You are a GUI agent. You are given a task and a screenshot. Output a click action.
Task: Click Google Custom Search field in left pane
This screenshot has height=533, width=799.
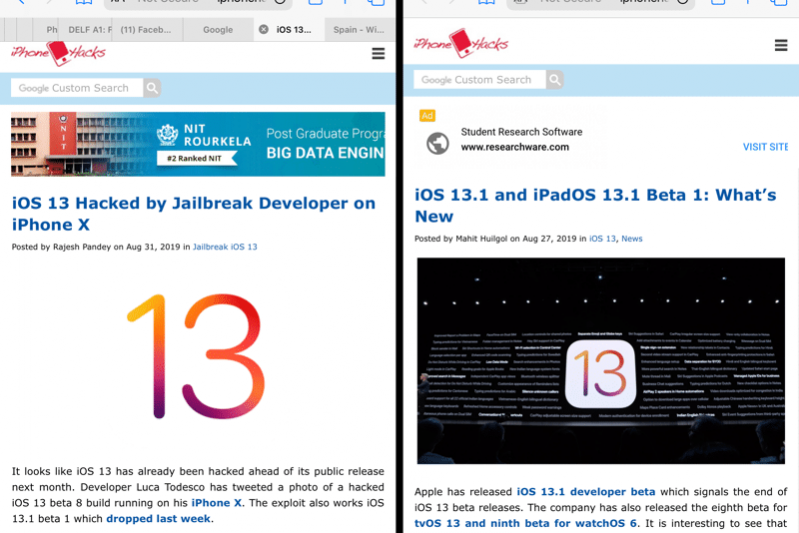[76, 88]
